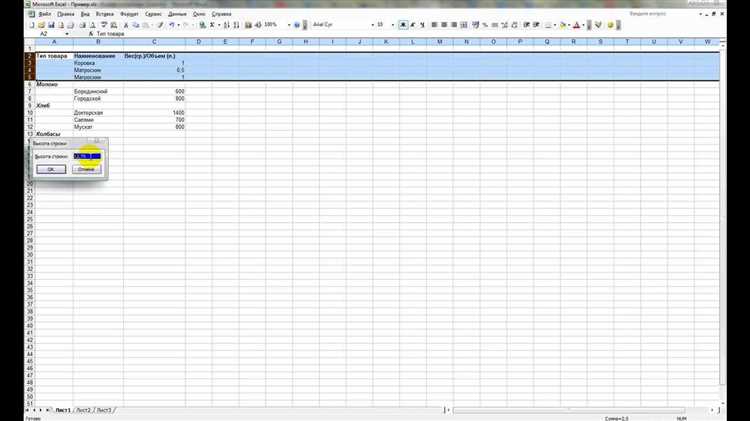750x421 pixels.
Task: Open the Вид menu
Action: (85, 14)
